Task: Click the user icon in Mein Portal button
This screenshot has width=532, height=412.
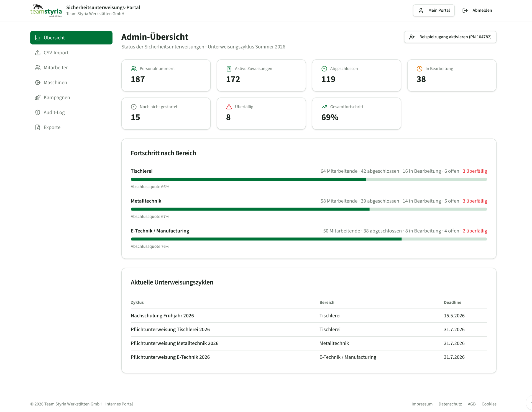Action: coord(421,11)
